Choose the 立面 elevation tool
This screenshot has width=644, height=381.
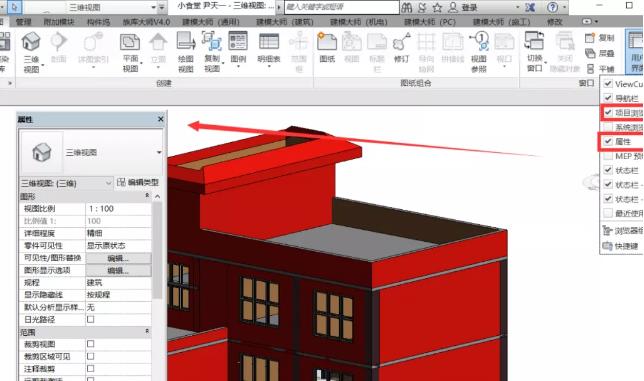click(158, 42)
